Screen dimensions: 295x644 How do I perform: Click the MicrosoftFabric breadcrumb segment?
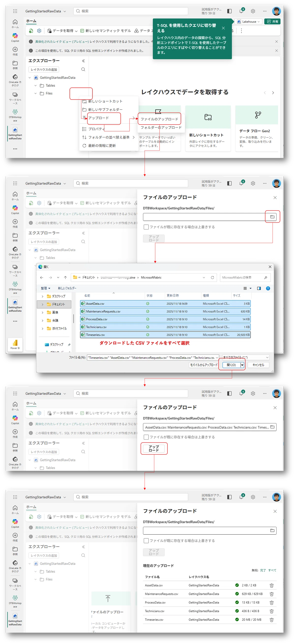[151, 277]
